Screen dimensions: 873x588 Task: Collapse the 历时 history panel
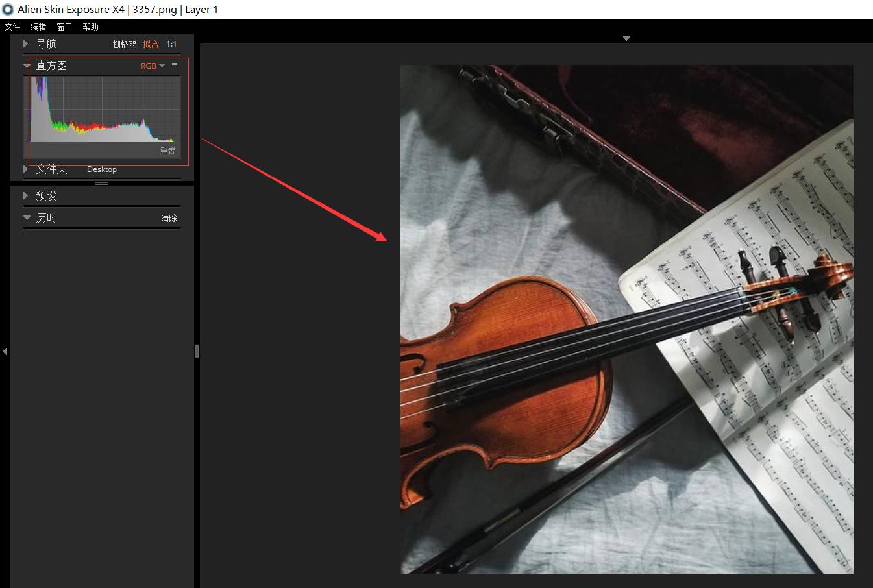27,217
